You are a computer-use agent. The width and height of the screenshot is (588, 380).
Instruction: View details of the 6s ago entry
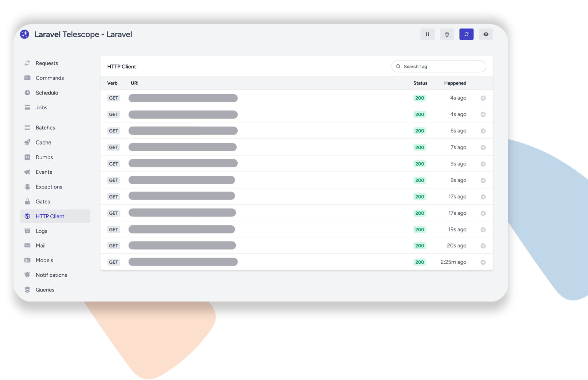483,131
